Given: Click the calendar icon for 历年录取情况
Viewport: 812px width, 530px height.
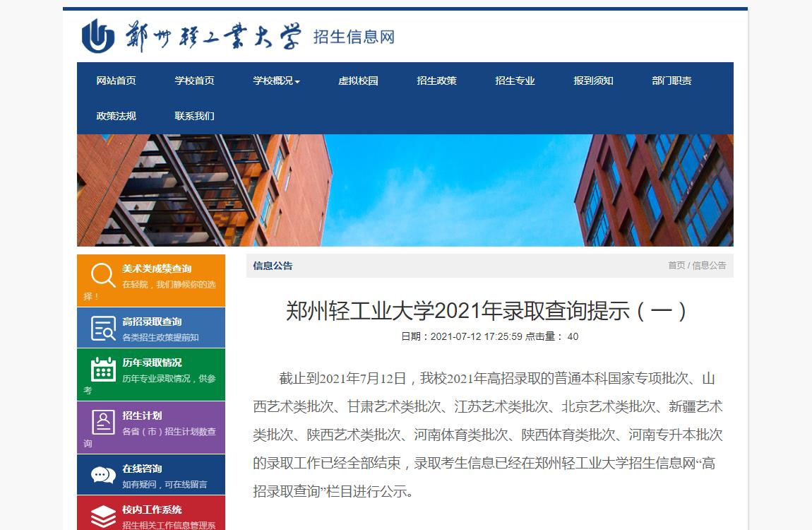Looking at the screenshot, I should [x=103, y=369].
